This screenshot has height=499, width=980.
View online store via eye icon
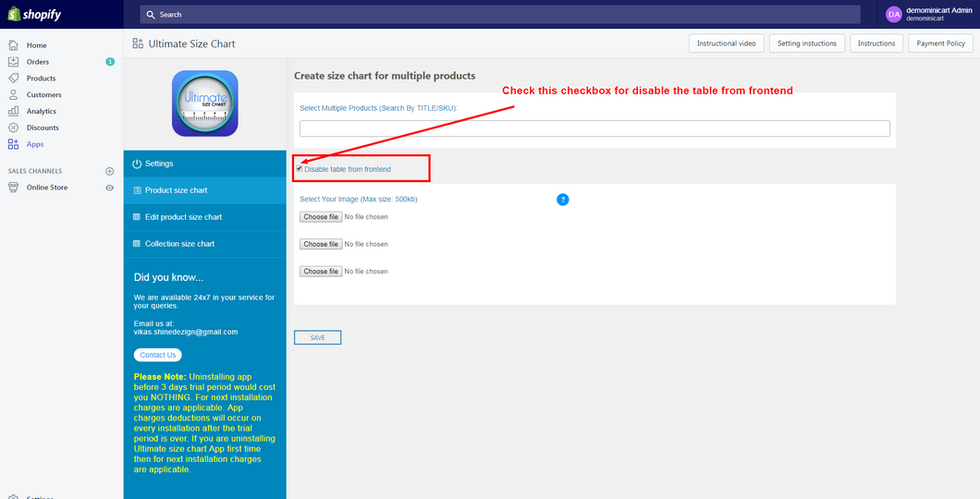(x=109, y=188)
